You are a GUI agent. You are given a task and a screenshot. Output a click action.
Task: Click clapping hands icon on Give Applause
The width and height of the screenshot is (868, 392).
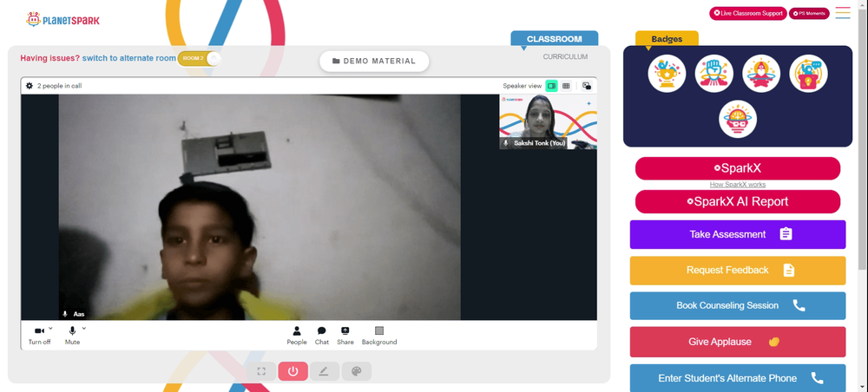pos(774,342)
